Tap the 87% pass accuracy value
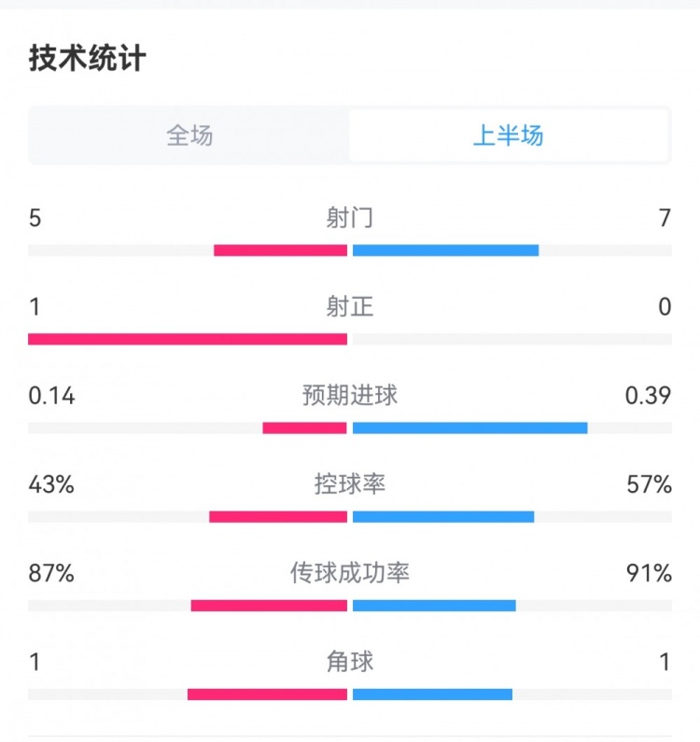The image size is (700, 742). coord(51,573)
